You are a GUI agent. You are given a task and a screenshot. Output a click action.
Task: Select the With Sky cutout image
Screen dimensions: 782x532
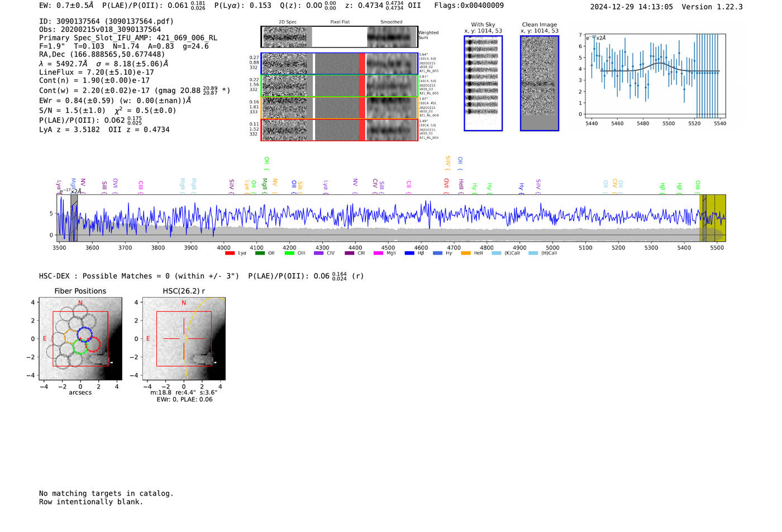pyautogui.click(x=483, y=83)
